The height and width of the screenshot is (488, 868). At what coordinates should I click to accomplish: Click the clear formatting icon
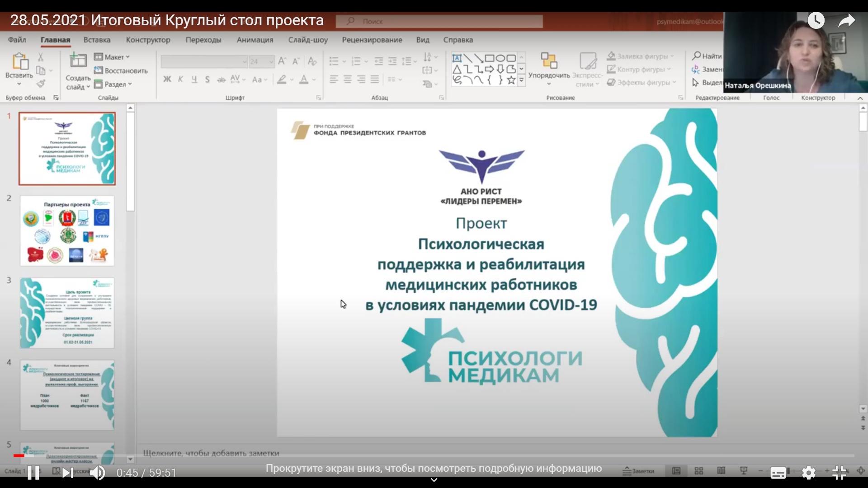[312, 61]
